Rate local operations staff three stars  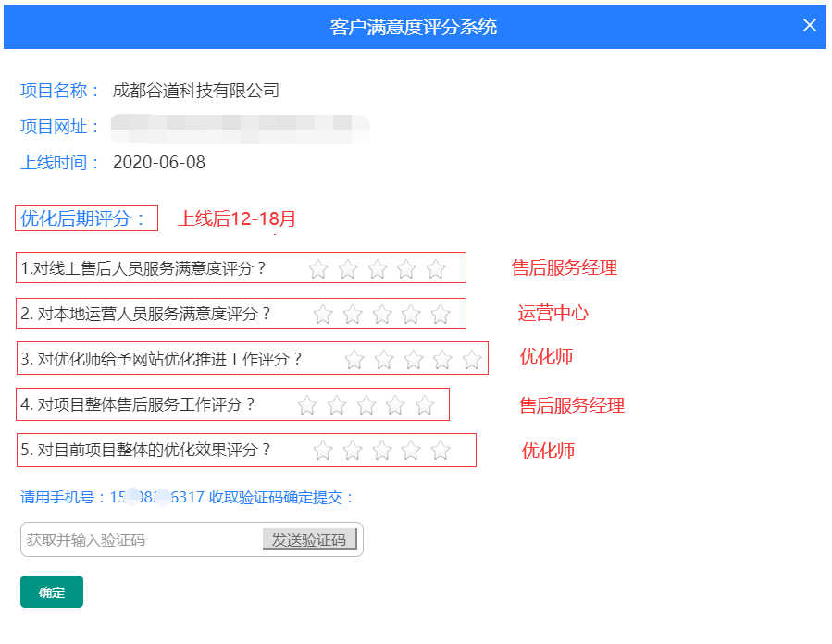(x=382, y=315)
